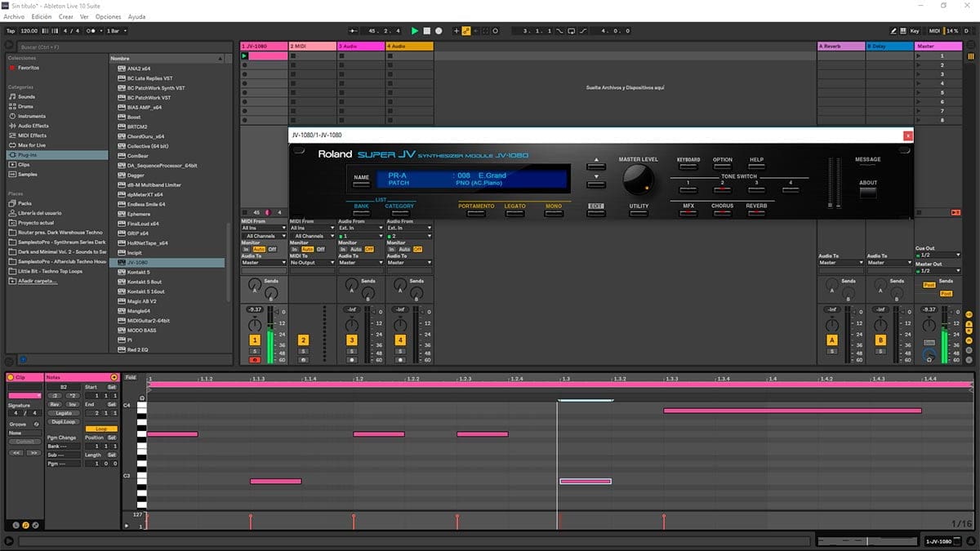
Task: Open Max for Live category
Action: 32,144
